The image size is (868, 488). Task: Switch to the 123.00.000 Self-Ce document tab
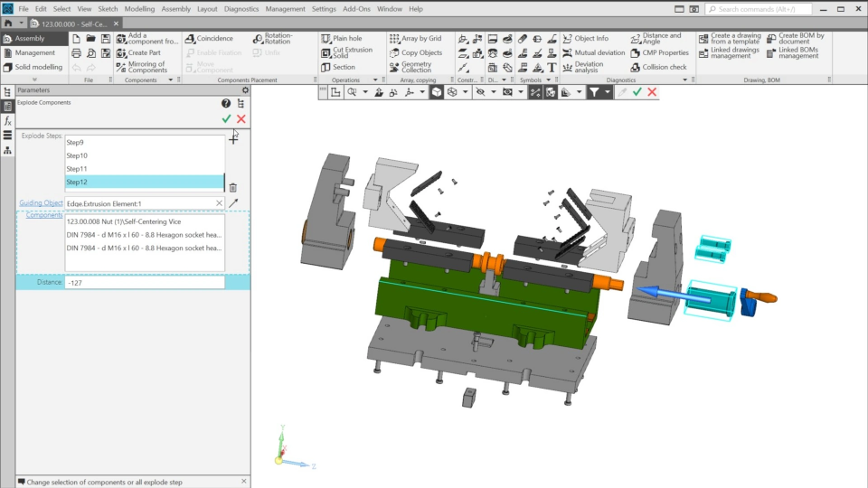point(75,23)
